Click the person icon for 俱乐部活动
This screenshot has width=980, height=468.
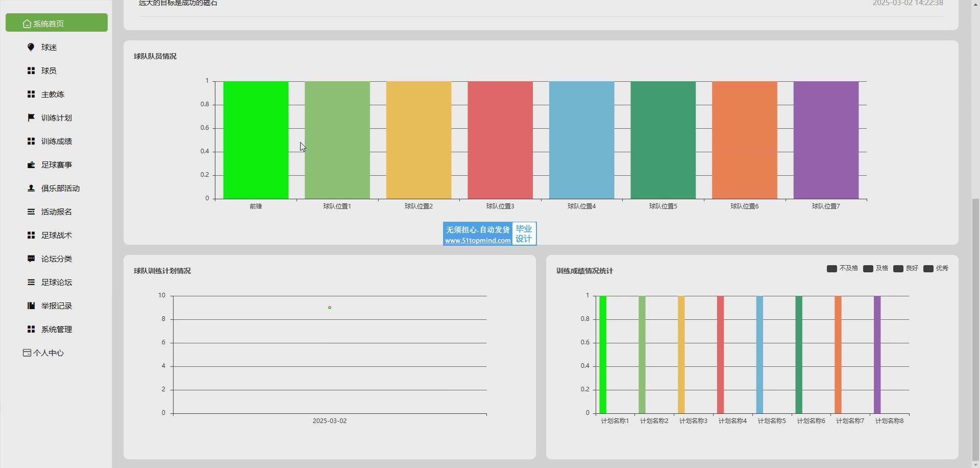click(31, 188)
